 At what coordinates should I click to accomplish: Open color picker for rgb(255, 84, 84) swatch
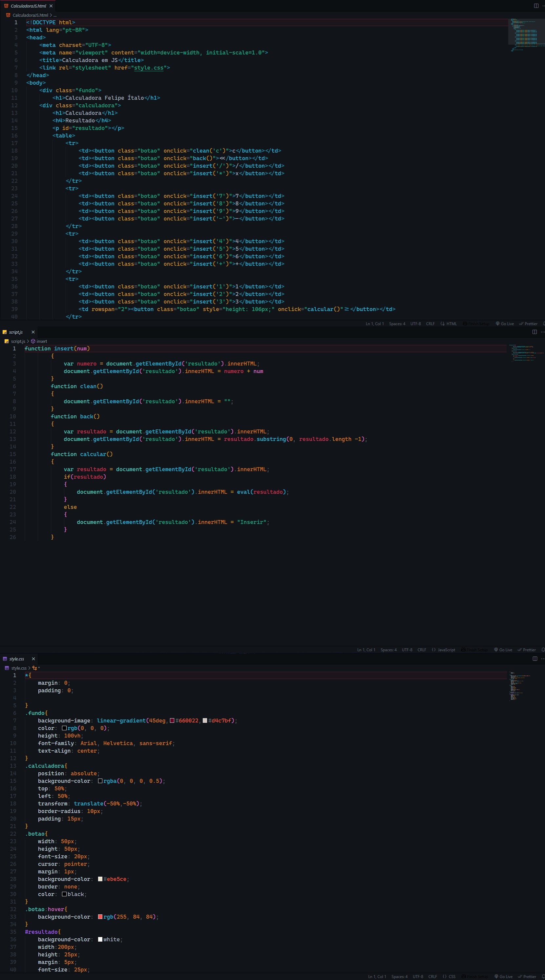100,917
